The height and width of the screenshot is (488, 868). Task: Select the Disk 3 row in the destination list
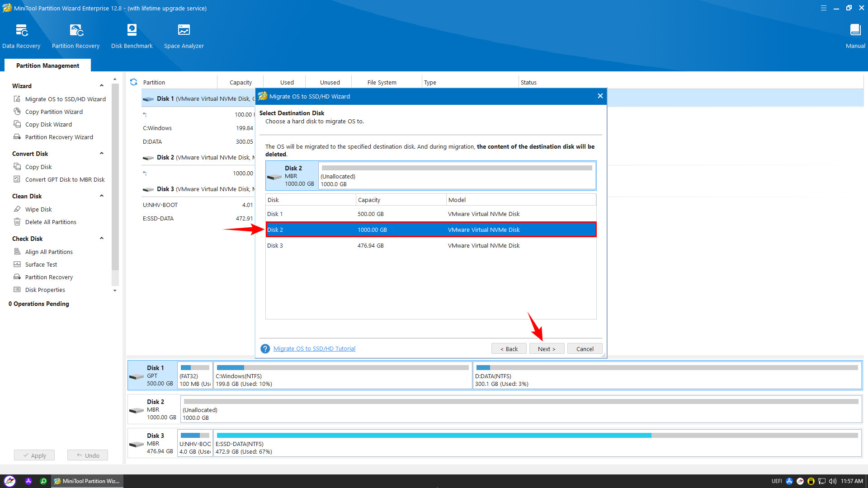(x=430, y=246)
